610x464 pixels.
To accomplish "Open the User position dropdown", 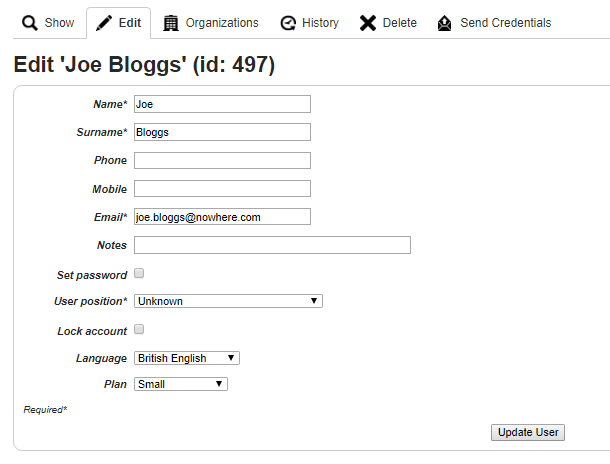I will (228, 301).
